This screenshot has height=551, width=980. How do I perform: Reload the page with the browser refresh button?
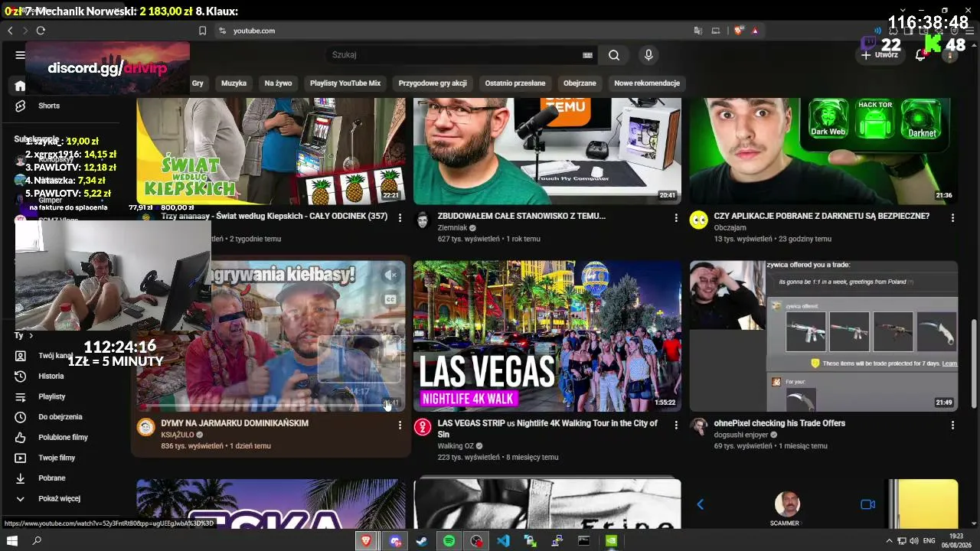coord(41,31)
